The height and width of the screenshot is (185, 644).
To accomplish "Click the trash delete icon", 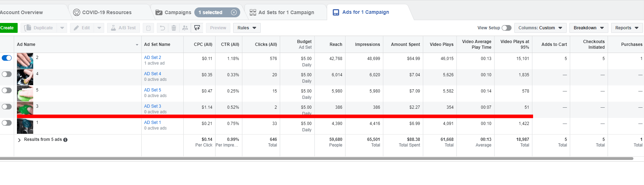I will click(174, 28).
